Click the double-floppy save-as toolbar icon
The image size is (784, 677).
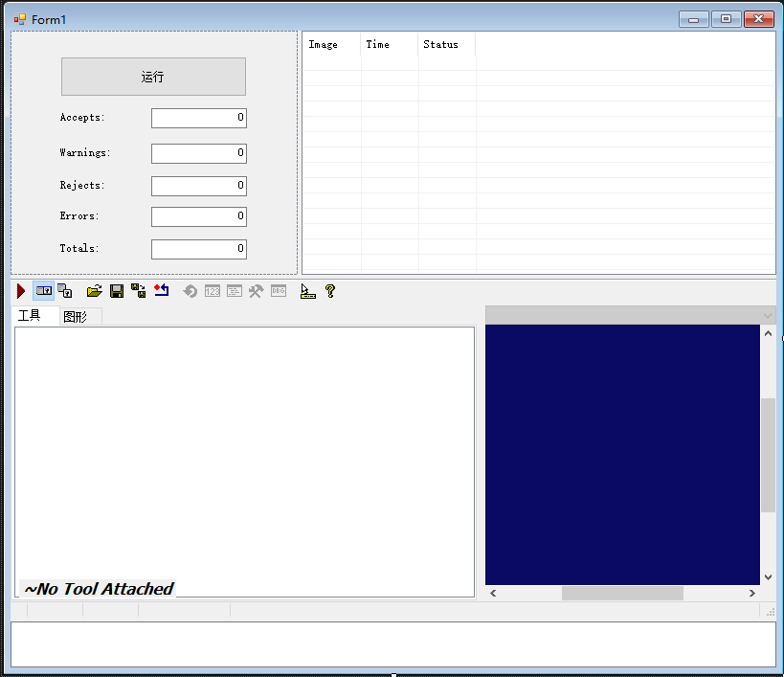[139, 291]
